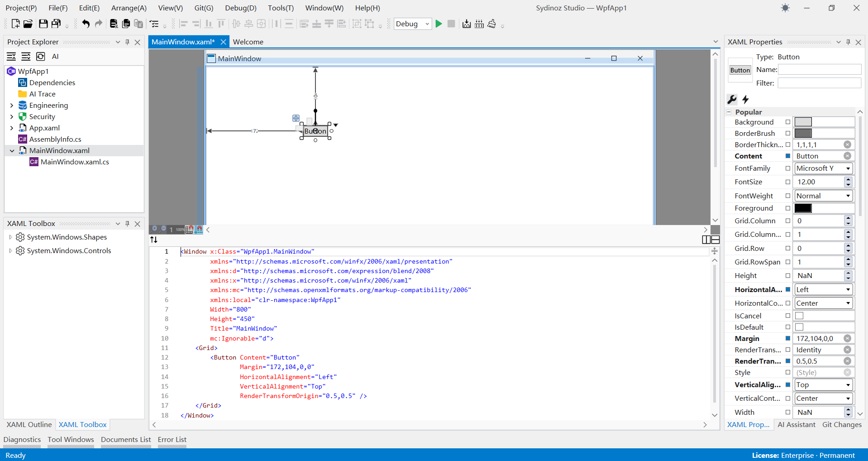The height and width of the screenshot is (461, 868).
Task: Expand System.Windows.Controls in toolbox
Action: pyautogui.click(x=10, y=250)
